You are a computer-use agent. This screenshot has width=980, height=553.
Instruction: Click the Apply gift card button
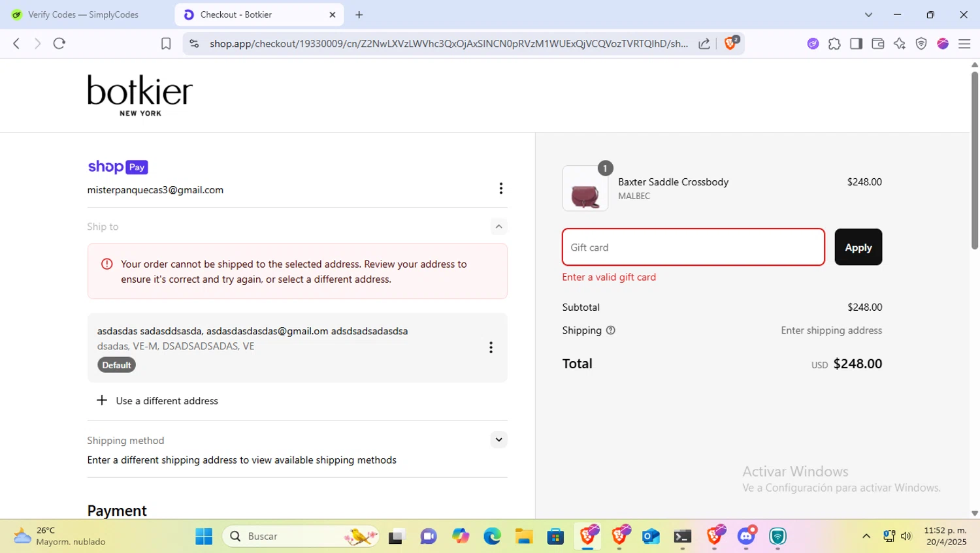(858, 247)
